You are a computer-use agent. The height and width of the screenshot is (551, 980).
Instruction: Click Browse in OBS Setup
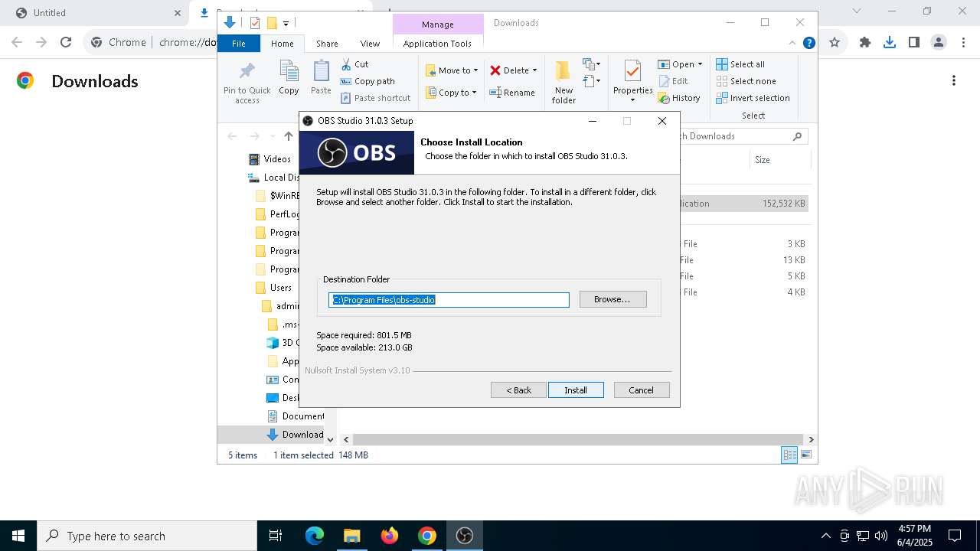click(612, 299)
